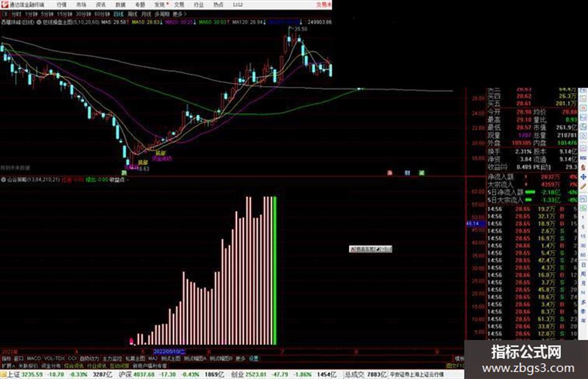Select the 周线 period tab
This screenshot has width=588, height=379.
point(133,14)
